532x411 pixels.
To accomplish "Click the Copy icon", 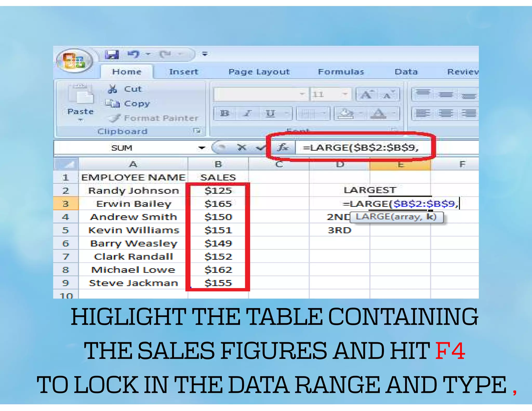I will [112, 103].
